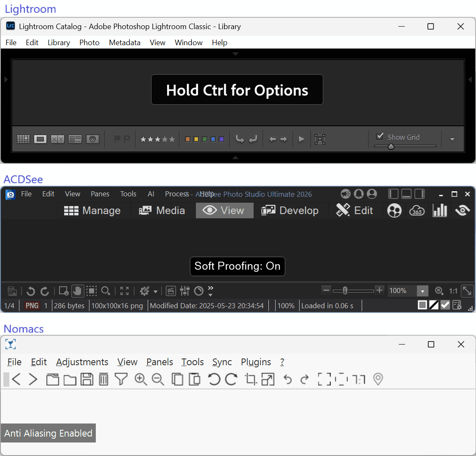
Task: Open the Metadata menu in Lightroom
Action: coord(124,43)
